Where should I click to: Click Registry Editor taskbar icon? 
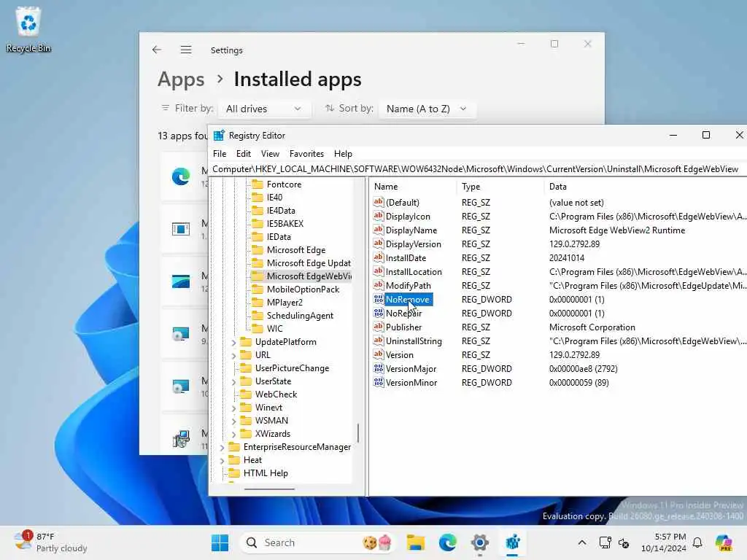513,542
